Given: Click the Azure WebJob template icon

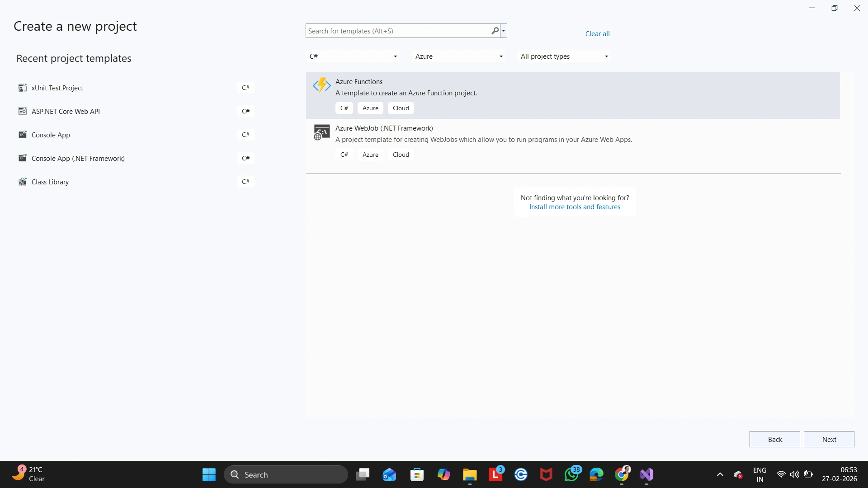Looking at the screenshot, I should 321,132.
